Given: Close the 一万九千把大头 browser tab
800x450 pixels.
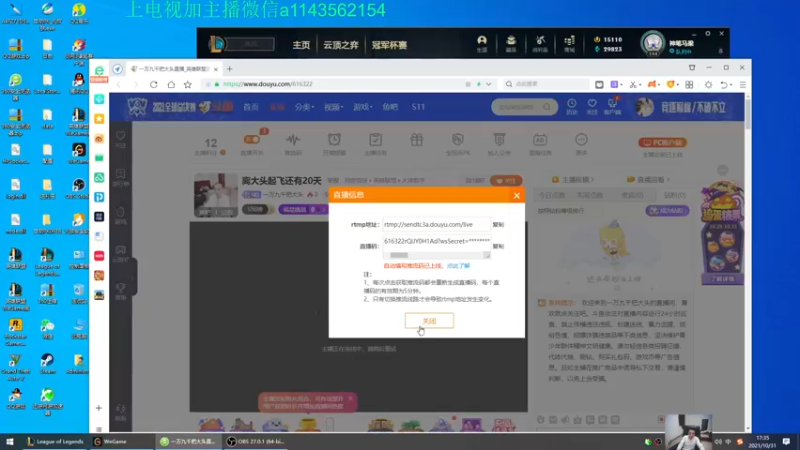Looking at the screenshot, I should (216, 69).
